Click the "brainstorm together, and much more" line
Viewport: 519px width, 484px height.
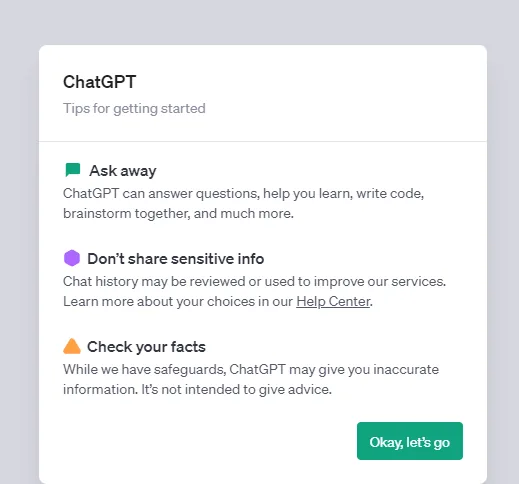[178, 213]
